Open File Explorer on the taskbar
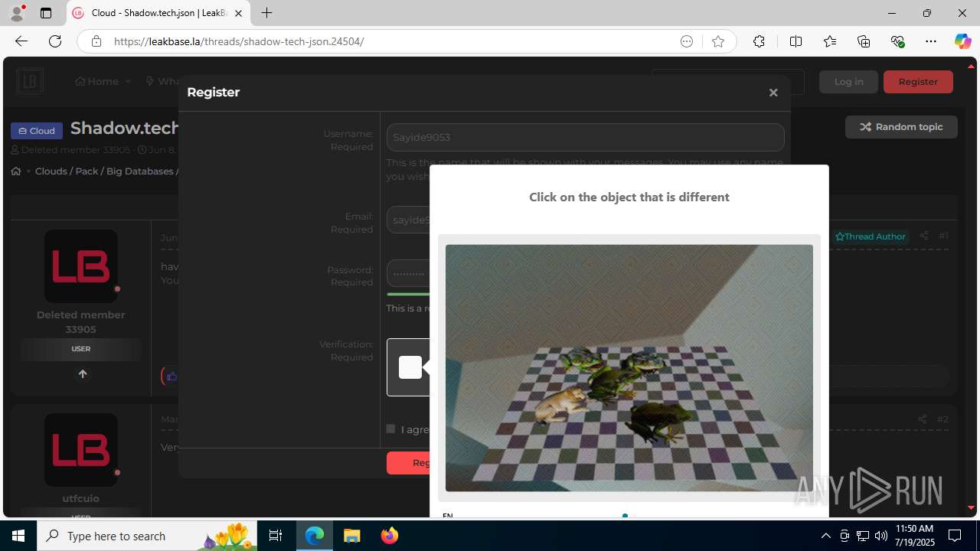 (351, 536)
